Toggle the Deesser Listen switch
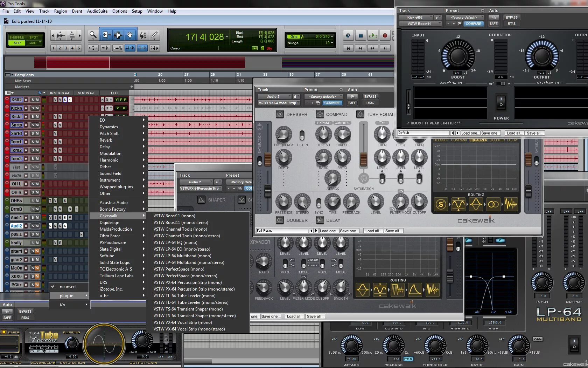The height and width of the screenshot is (368, 588). point(302,135)
